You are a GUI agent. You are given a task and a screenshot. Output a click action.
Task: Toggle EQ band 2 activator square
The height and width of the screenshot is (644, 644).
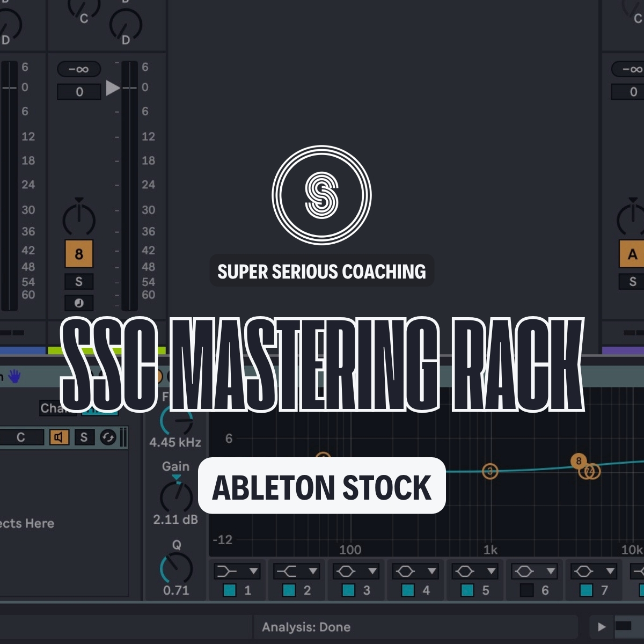pyautogui.click(x=289, y=590)
